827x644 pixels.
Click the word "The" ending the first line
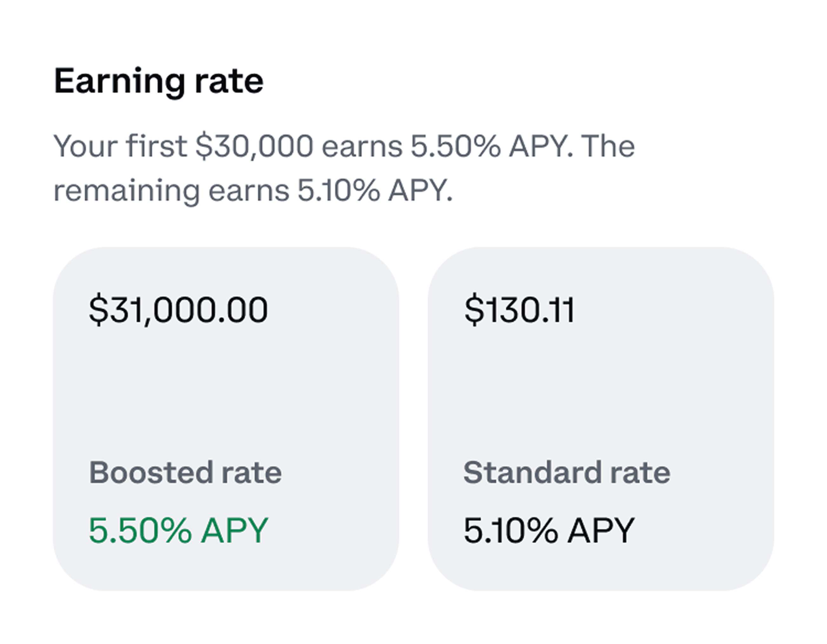point(608,146)
